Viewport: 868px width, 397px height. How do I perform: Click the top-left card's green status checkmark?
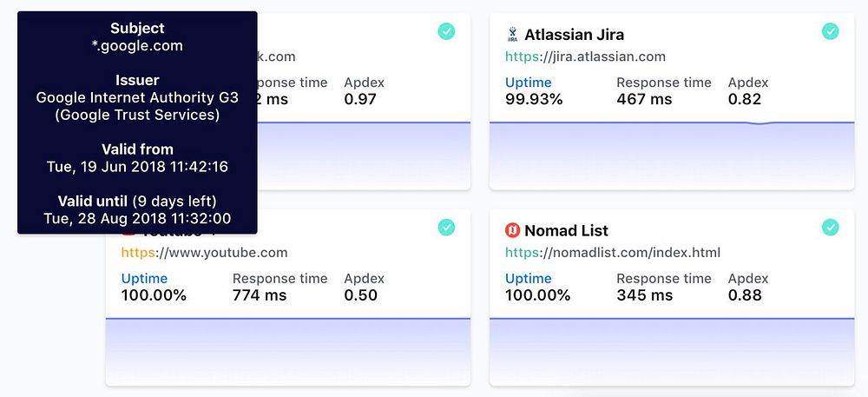pyautogui.click(x=446, y=31)
